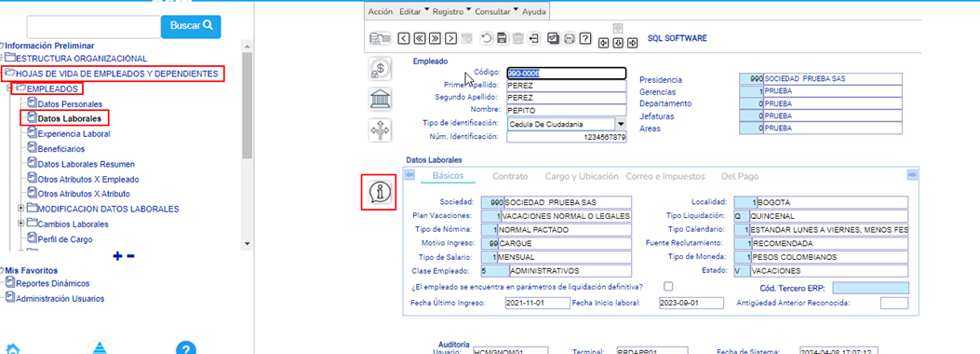Open the Acción menu
The width and height of the screenshot is (980, 354).
[x=381, y=12]
